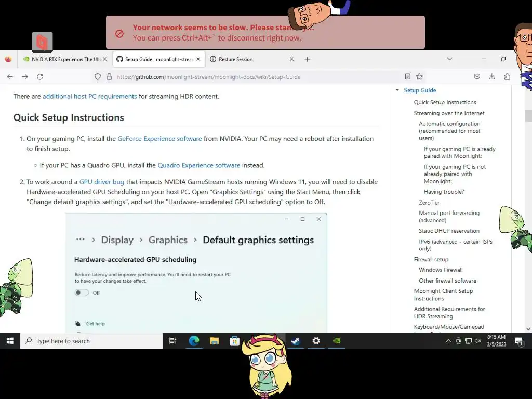The height and width of the screenshot is (399, 532).
Task: Open network status tray icon
Action: pos(468,341)
